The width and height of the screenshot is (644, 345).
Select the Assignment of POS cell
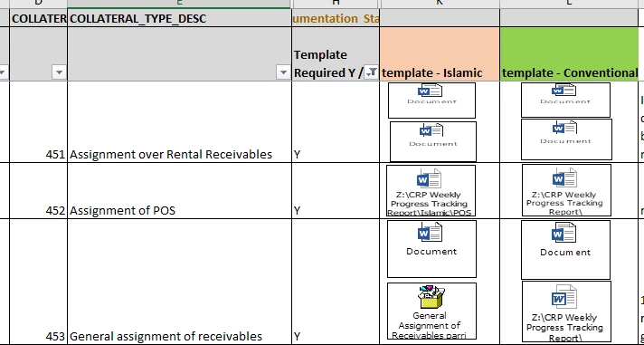179,191
